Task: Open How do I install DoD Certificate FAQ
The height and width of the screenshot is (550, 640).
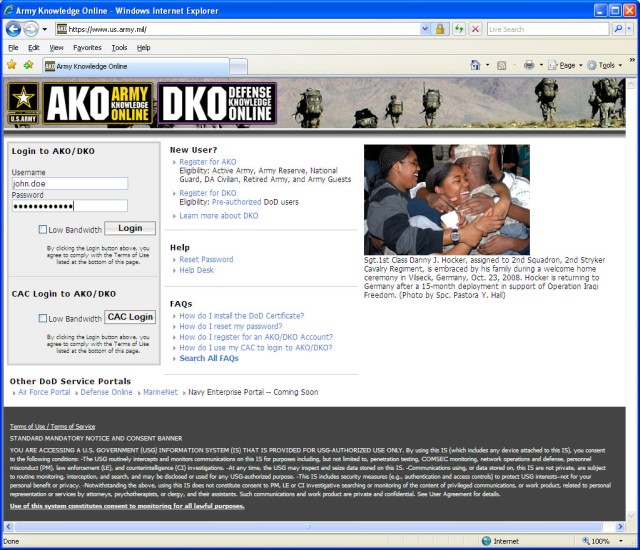Action: point(242,315)
